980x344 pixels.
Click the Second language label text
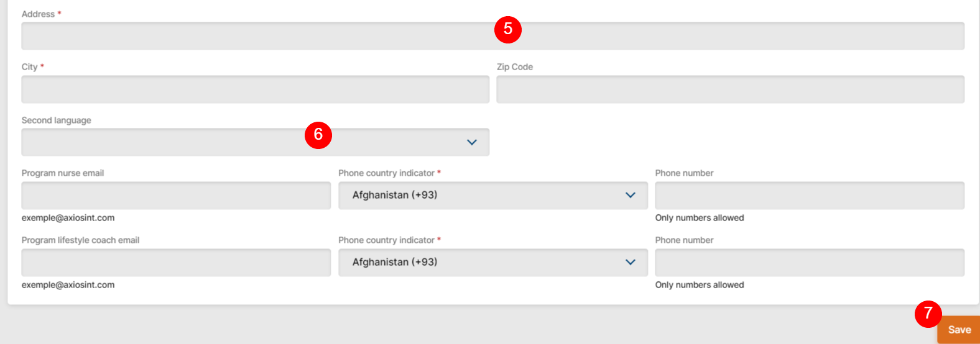[57, 120]
